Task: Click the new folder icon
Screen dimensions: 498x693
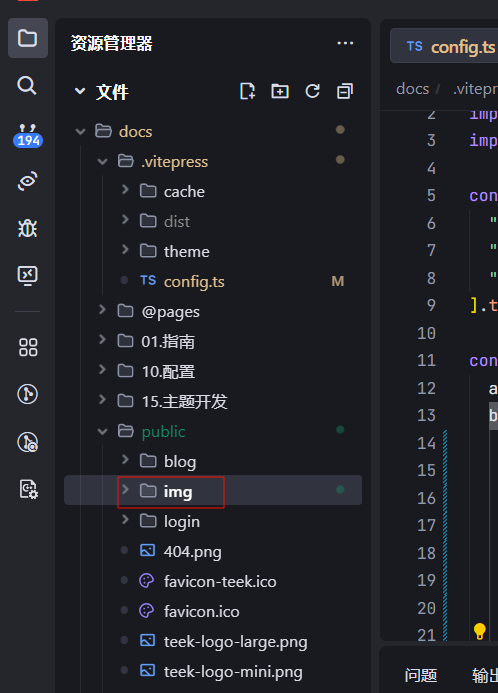Action: tap(280, 91)
